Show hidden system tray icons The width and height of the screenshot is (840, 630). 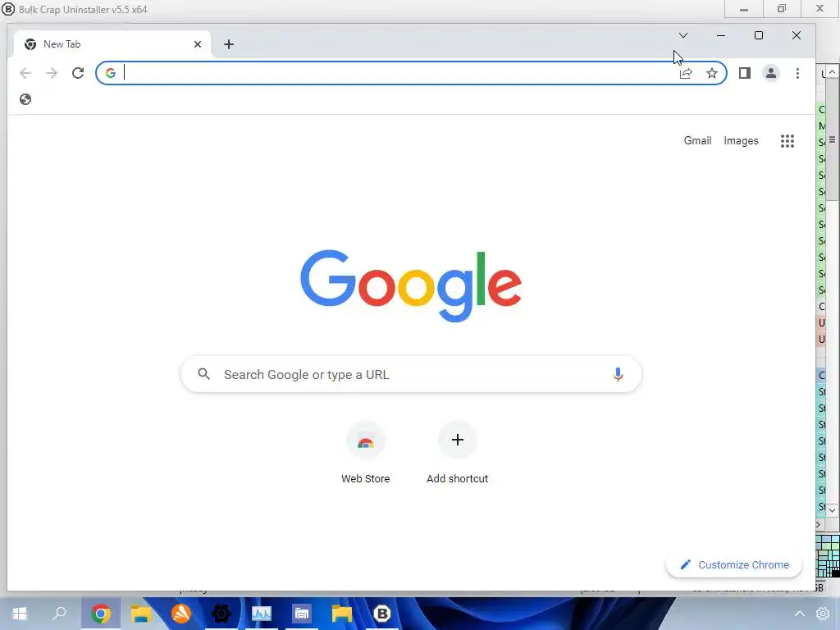tap(800, 614)
